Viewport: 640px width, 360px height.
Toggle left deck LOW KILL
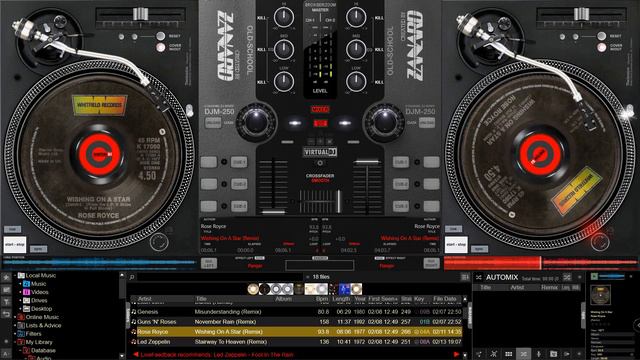point(261,82)
